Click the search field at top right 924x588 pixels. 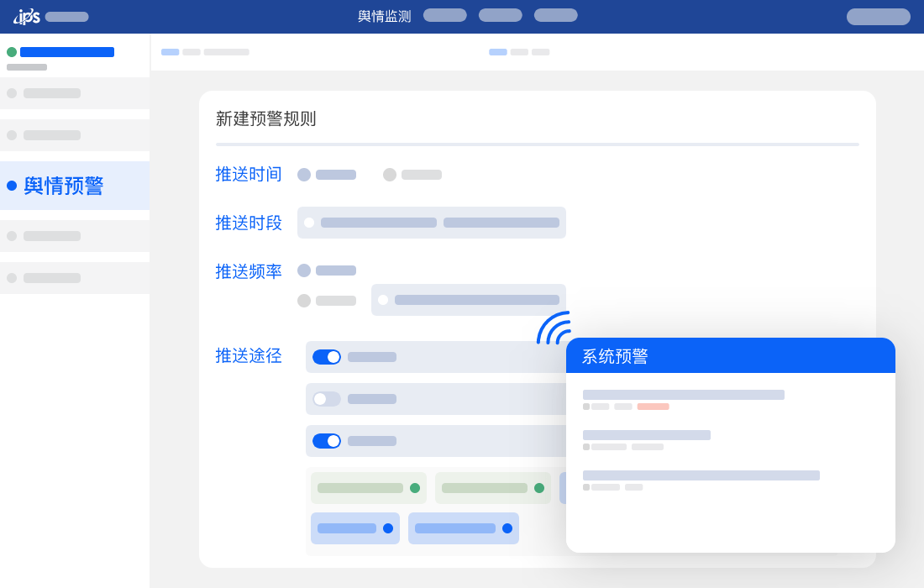[878, 17]
